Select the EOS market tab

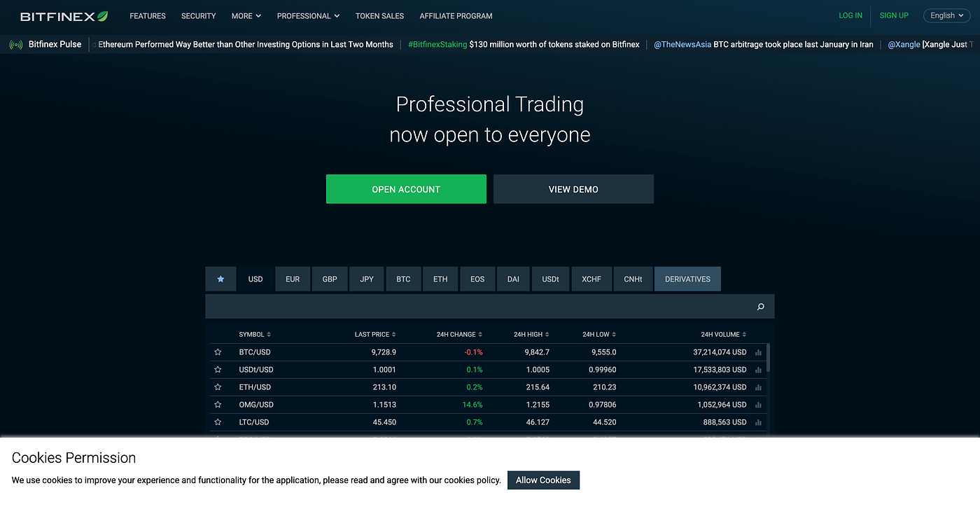[x=477, y=279]
